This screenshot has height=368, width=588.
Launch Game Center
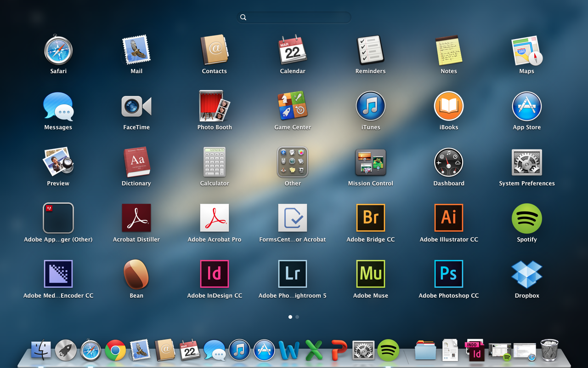293,106
